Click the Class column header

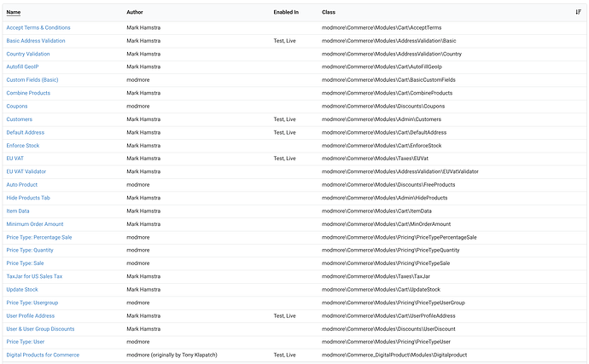pos(329,12)
